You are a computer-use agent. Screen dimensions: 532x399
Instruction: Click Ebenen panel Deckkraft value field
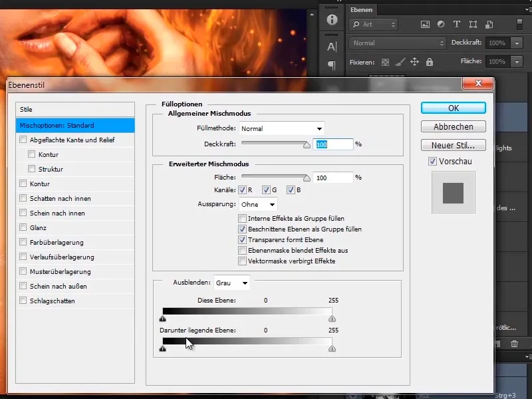click(x=497, y=43)
